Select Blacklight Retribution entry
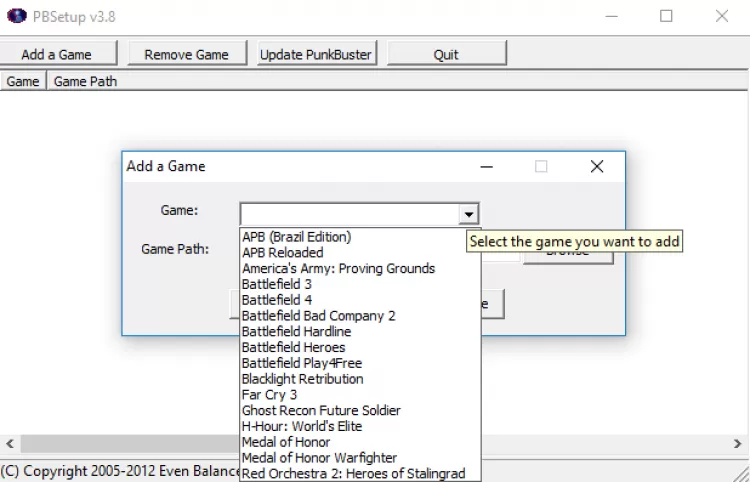Viewport: 750px width, 482px height. [x=360, y=379]
